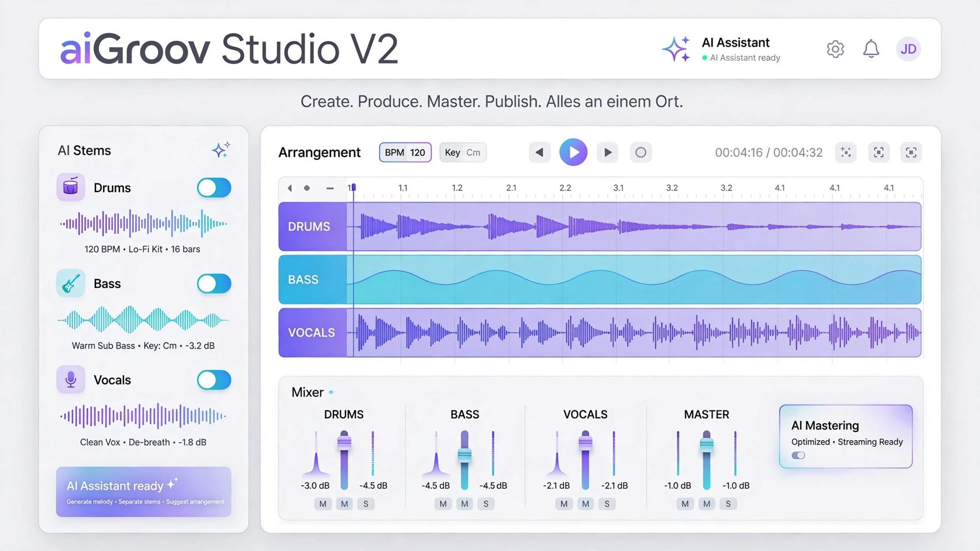Solo the MASTER channel with S
The width and height of the screenshot is (980, 551).
pos(728,504)
